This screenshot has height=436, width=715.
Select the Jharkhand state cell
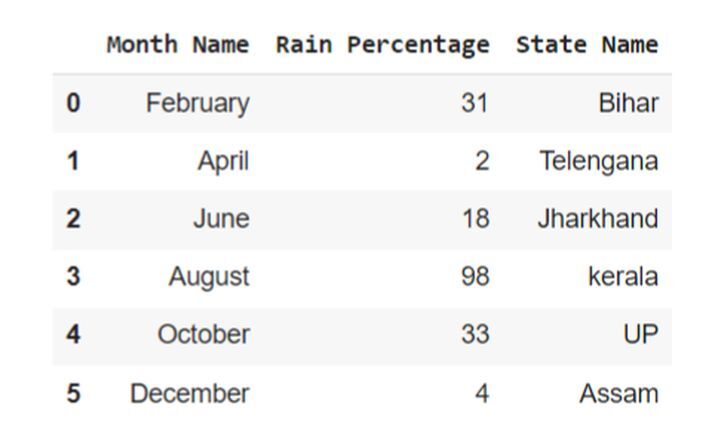pyautogui.click(x=597, y=219)
